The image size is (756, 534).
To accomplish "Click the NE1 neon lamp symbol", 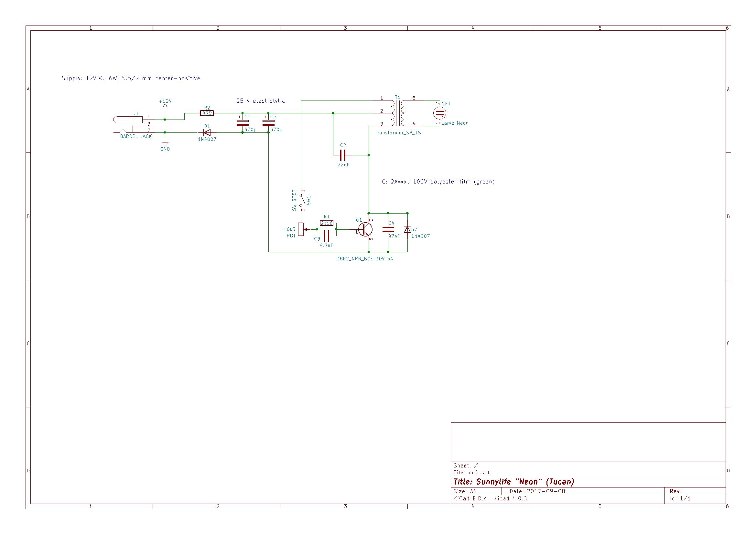I will point(439,113).
